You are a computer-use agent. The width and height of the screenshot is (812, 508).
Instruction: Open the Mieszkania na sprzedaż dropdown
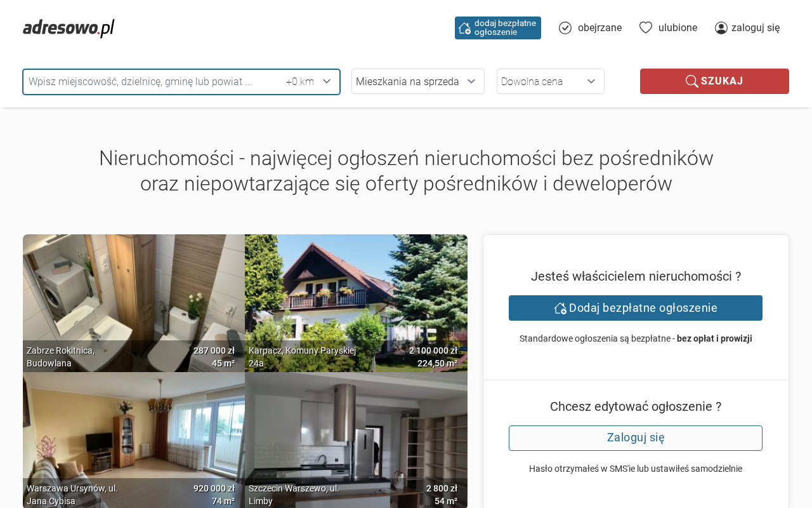click(x=418, y=81)
